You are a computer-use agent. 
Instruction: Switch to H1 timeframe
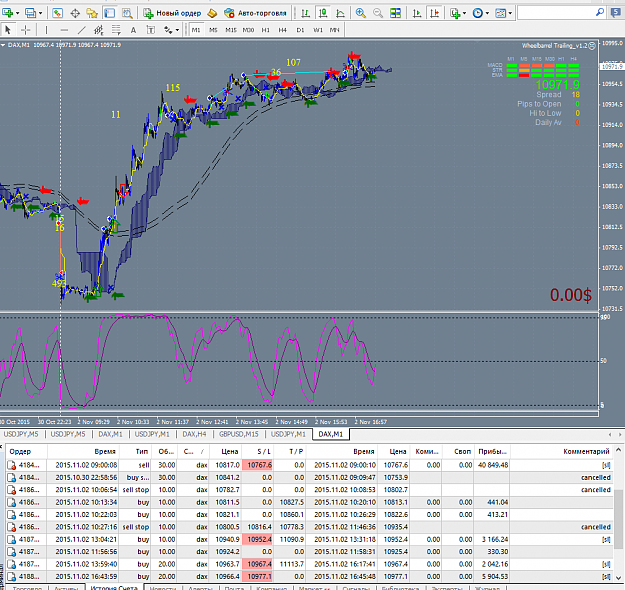[x=265, y=30]
